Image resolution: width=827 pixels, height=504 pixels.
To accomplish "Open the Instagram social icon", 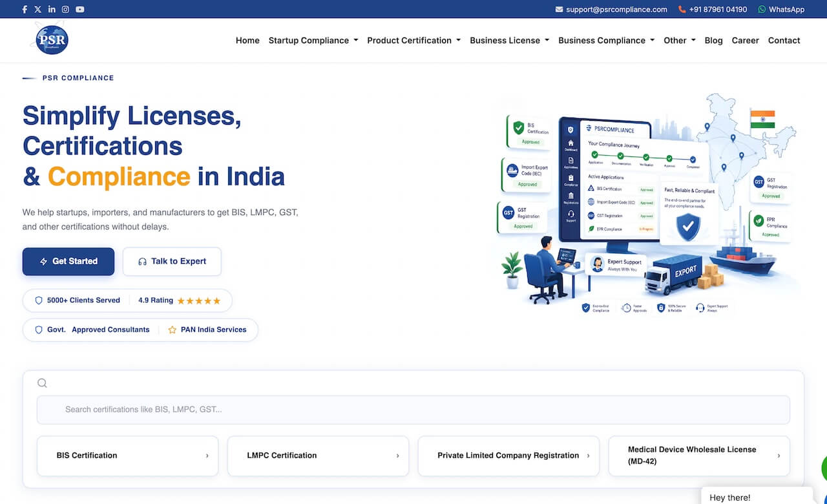I will click(x=65, y=9).
